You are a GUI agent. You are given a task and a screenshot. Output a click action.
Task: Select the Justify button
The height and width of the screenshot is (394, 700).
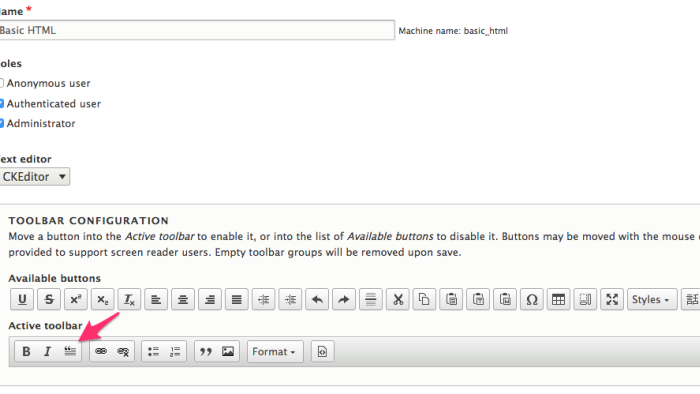tap(236, 299)
